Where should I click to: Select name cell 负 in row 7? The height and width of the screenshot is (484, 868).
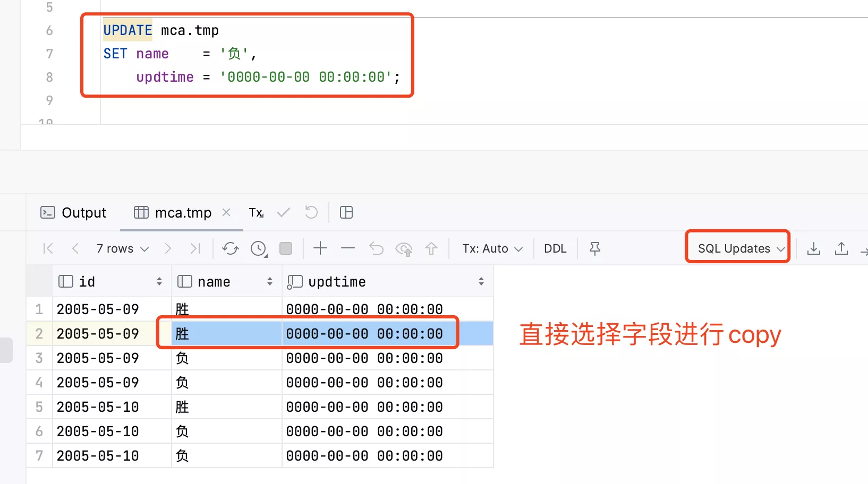pyautogui.click(x=227, y=455)
